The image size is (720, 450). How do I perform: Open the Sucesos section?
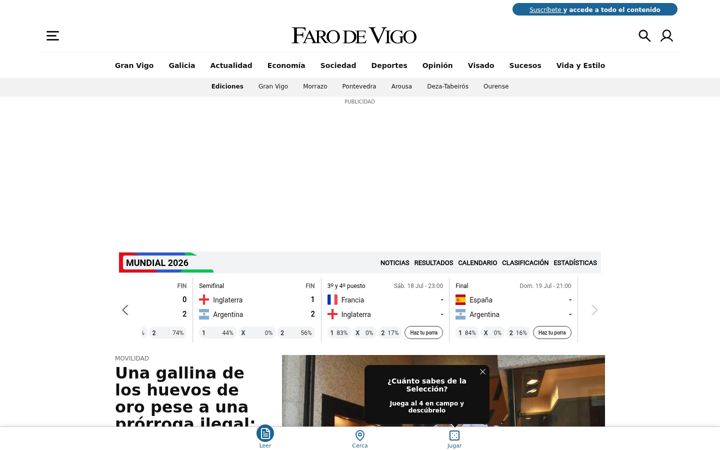click(x=525, y=66)
